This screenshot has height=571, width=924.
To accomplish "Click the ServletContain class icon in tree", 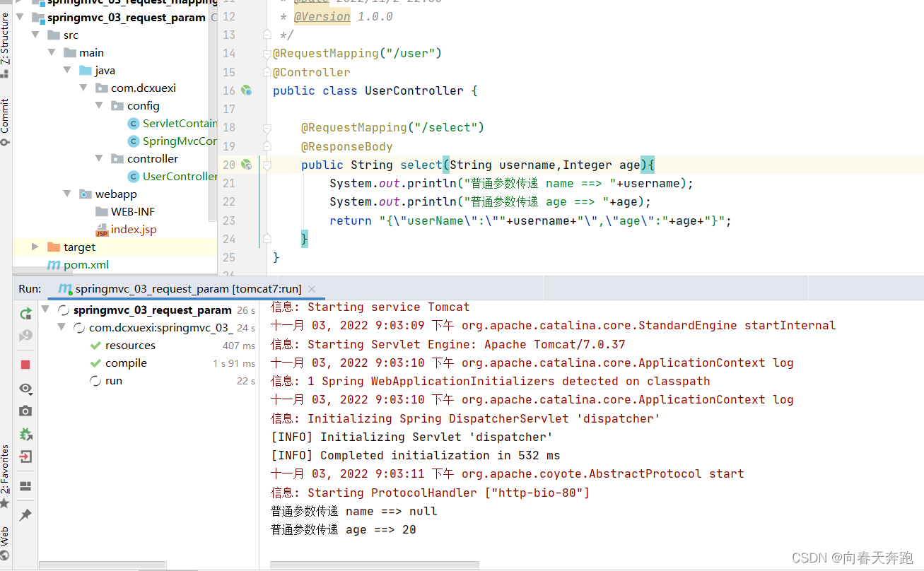I will [x=133, y=124].
